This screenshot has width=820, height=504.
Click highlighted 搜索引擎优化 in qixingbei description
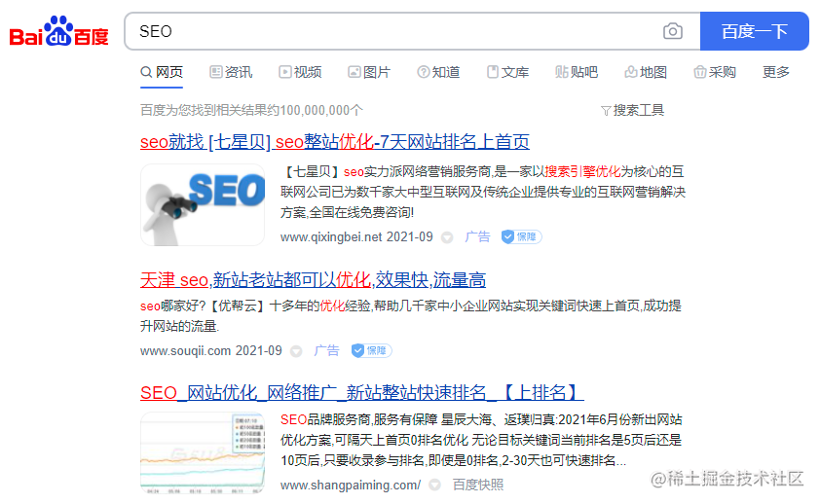(x=582, y=172)
